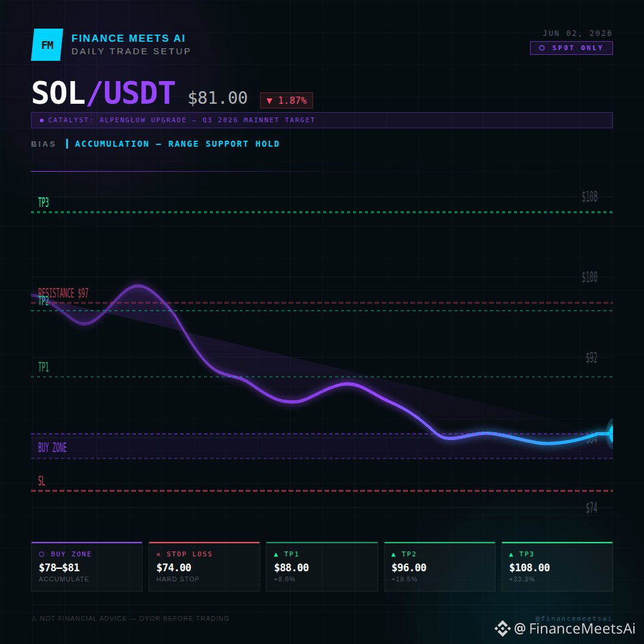Screen dimensions: 644x644
Task: Click the hexagon icon in SPOT ONLY
Action: (541, 48)
